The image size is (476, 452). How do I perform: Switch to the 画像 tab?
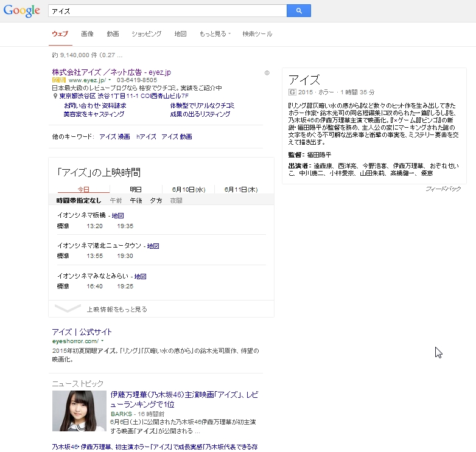(88, 34)
